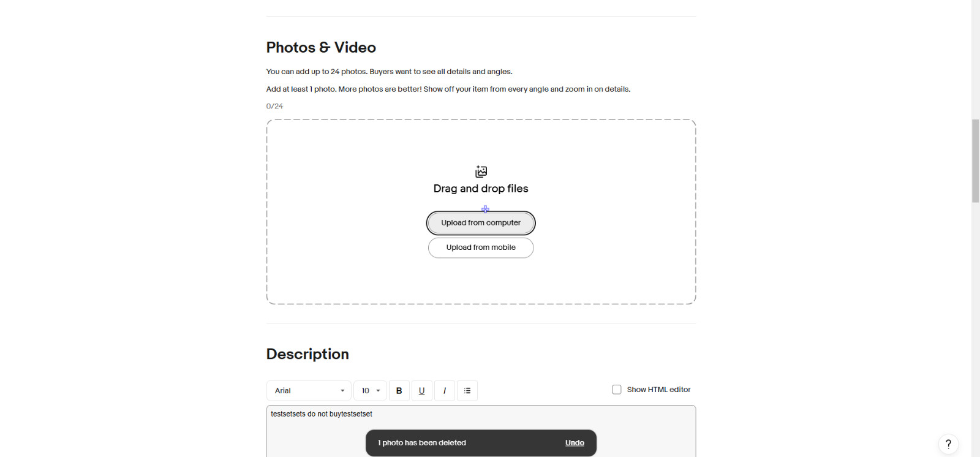This screenshot has width=980, height=457.
Task: Insert a bulleted list in description
Action: [x=467, y=390]
